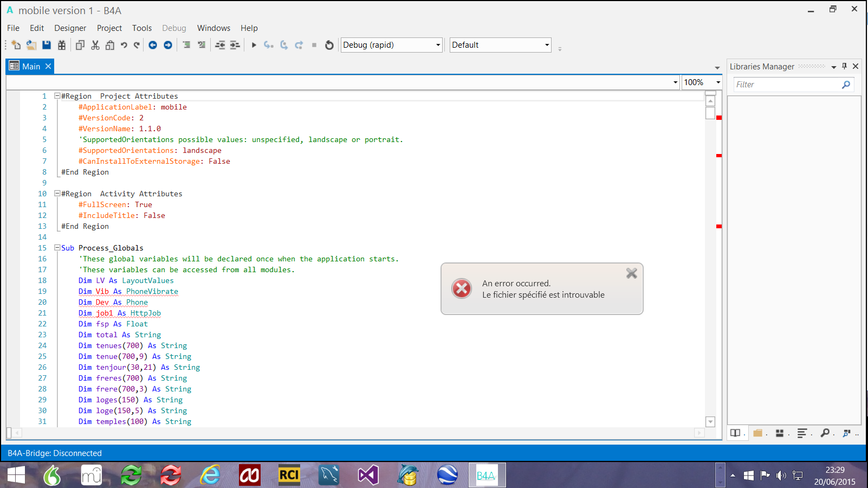Click the Export As Zip toolbar icon
The height and width of the screenshot is (488, 868).
coord(62,45)
